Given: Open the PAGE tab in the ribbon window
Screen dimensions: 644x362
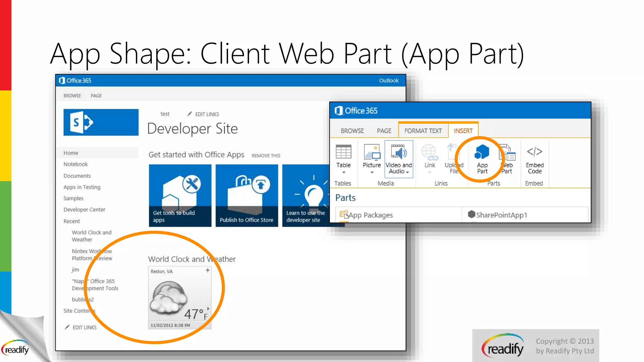Looking at the screenshot, I should (384, 131).
